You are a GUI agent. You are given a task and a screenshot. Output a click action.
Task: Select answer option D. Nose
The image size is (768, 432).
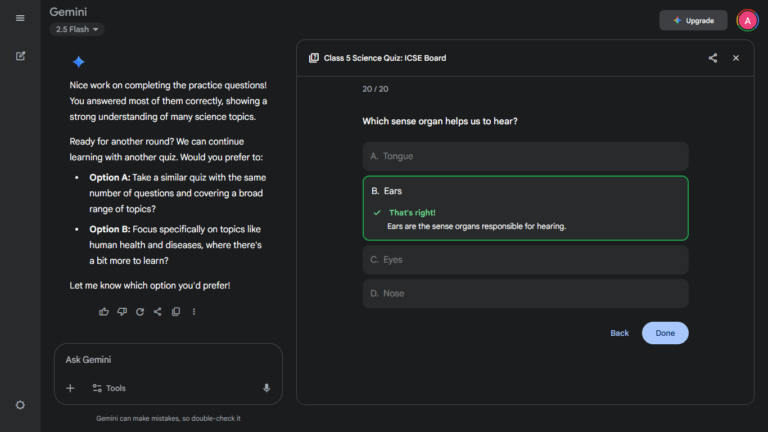pyautogui.click(x=525, y=294)
